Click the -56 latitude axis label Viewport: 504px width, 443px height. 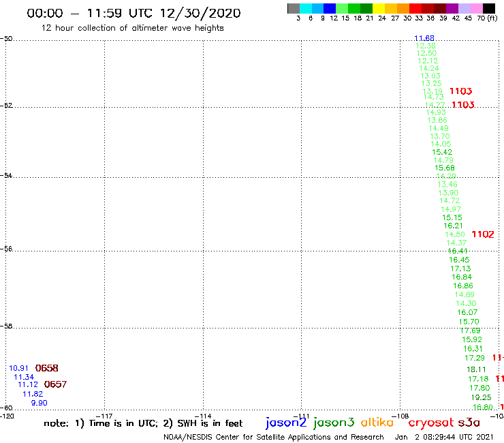point(6,249)
